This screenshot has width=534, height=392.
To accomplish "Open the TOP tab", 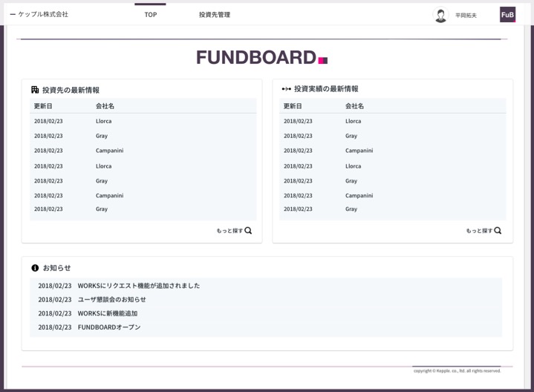I will 150,15.
